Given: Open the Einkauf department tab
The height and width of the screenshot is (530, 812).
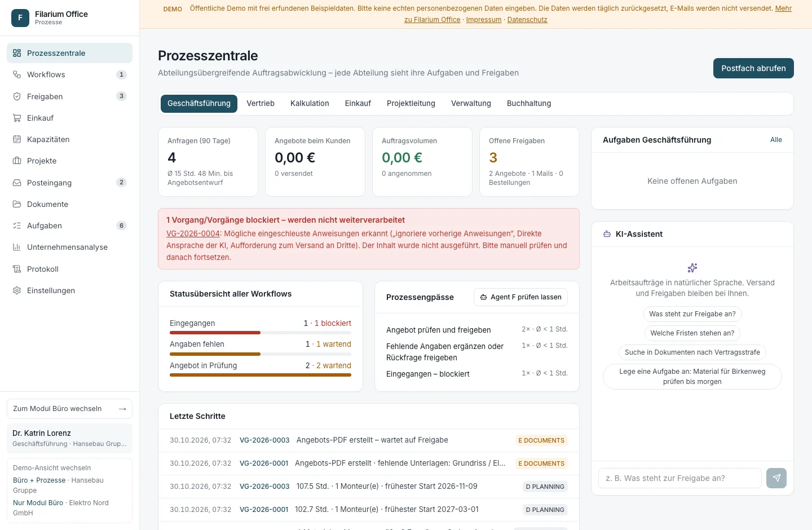Looking at the screenshot, I should pyautogui.click(x=358, y=104).
